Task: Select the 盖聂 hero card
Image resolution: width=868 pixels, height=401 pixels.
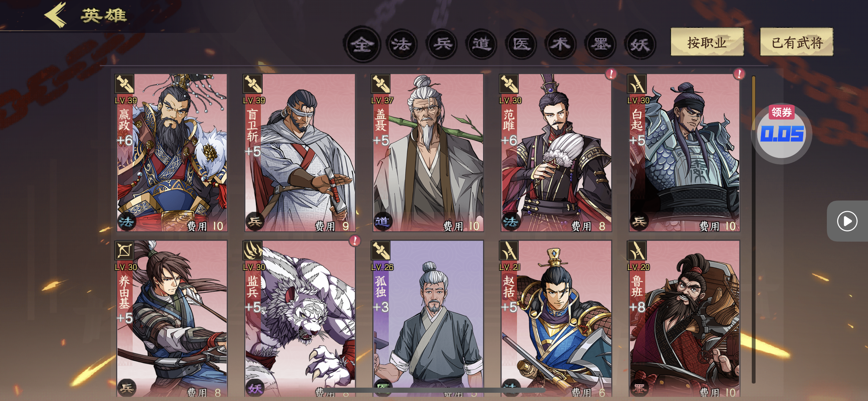Action: [428, 153]
